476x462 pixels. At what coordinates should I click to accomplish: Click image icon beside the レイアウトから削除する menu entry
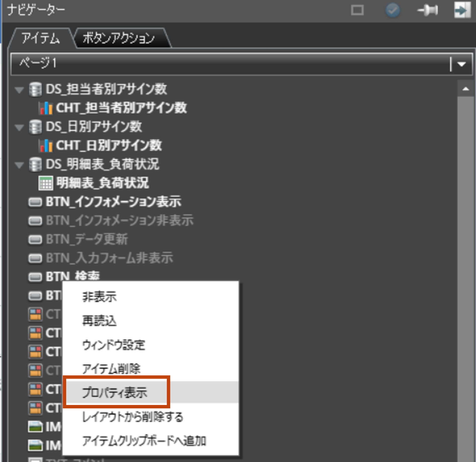coord(35,427)
